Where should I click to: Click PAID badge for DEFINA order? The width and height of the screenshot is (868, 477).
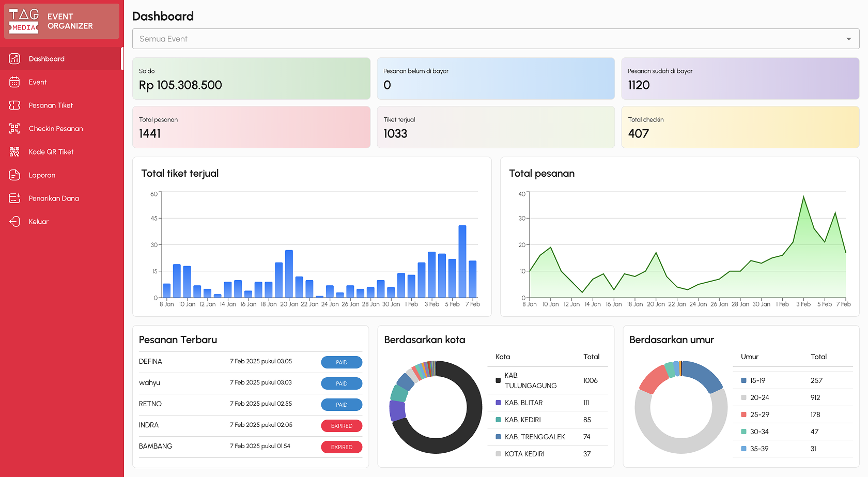(342, 362)
